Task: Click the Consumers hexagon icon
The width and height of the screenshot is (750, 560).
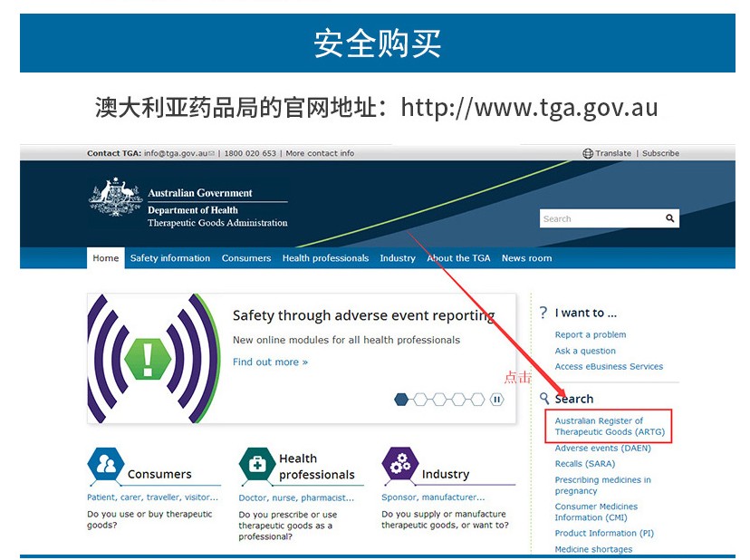Action: [106, 464]
